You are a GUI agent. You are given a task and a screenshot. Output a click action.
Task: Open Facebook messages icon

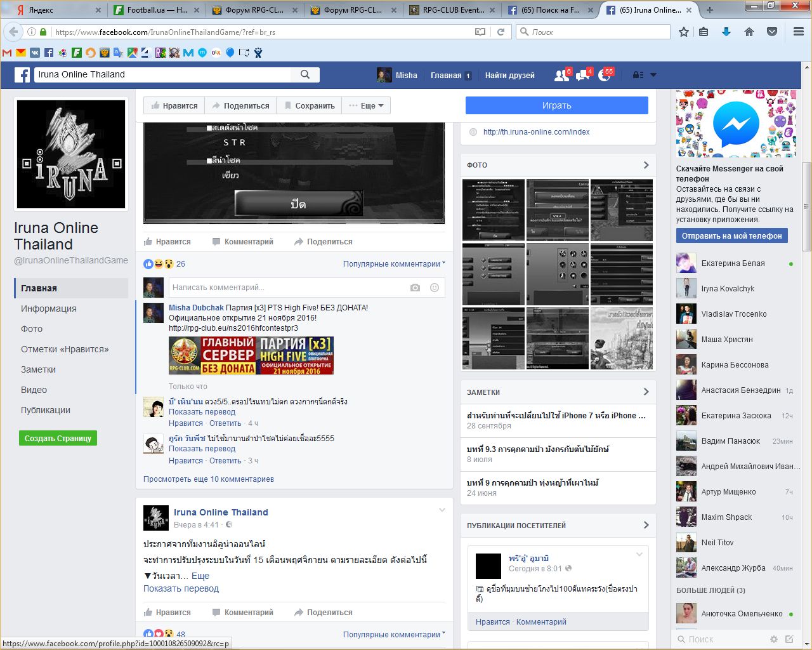[x=583, y=75]
